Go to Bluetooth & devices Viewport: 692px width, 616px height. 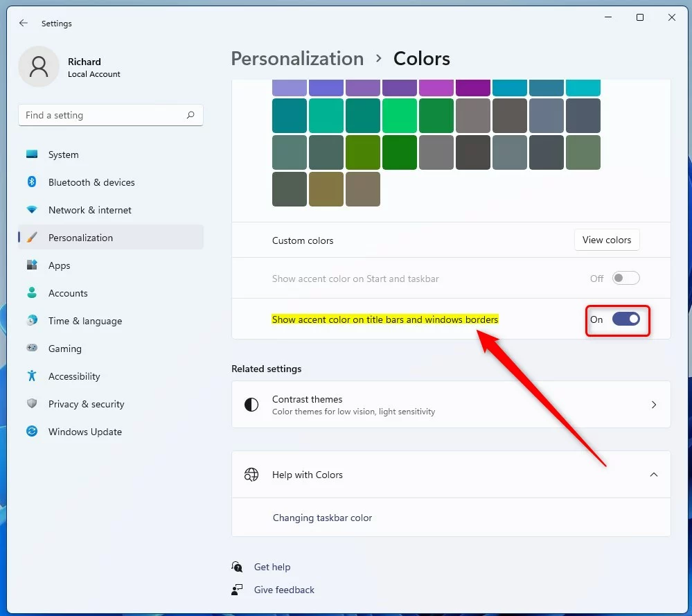coord(111,182)
